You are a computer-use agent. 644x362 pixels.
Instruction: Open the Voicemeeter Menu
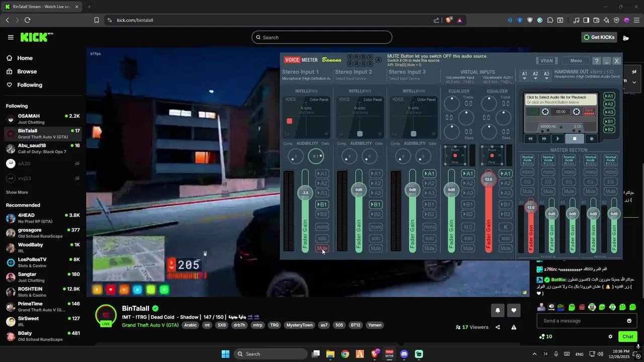coord(576,61)
